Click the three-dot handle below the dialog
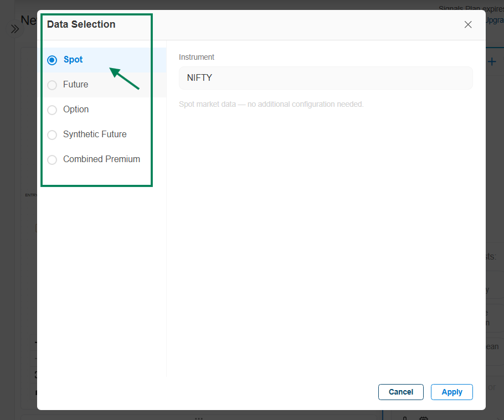The height and width of the screenshot is (420, 504). [x=198, y=417]
